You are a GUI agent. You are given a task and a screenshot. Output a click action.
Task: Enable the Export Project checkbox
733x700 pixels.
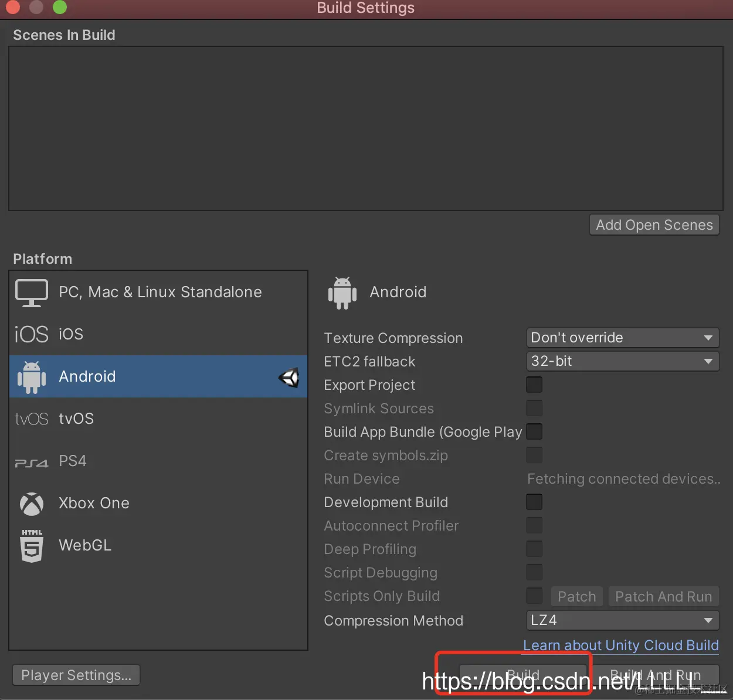point(534,385)
